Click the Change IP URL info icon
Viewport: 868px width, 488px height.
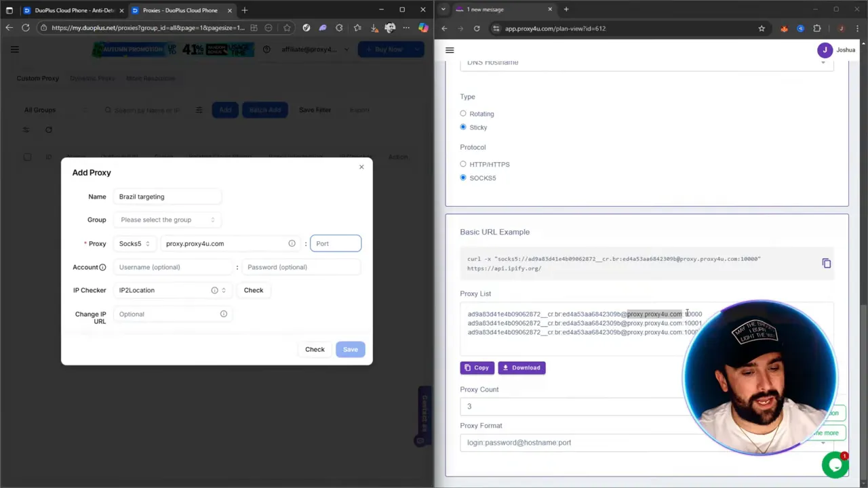223,314
